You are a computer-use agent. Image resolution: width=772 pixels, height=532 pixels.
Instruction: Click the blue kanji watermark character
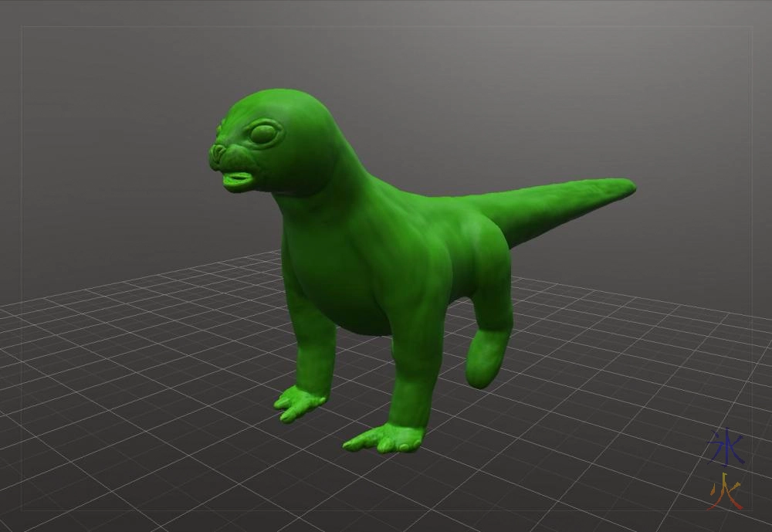(726, 449)
